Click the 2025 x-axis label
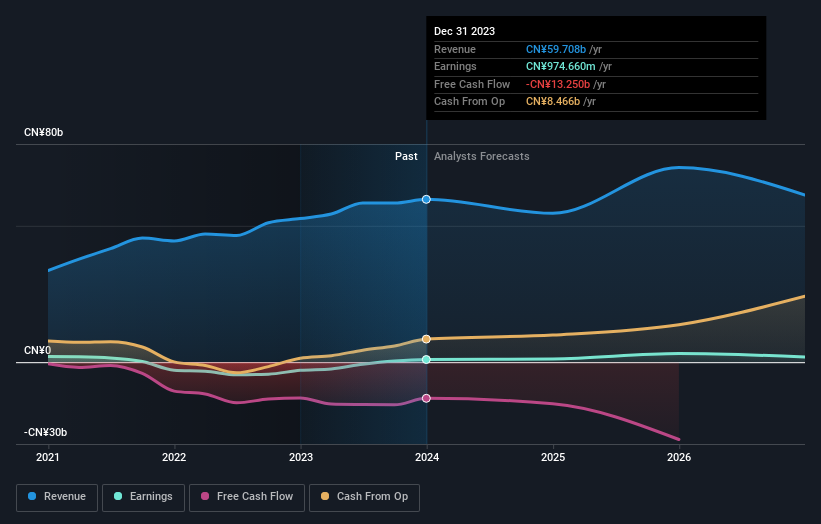 (x=553, y=458)
